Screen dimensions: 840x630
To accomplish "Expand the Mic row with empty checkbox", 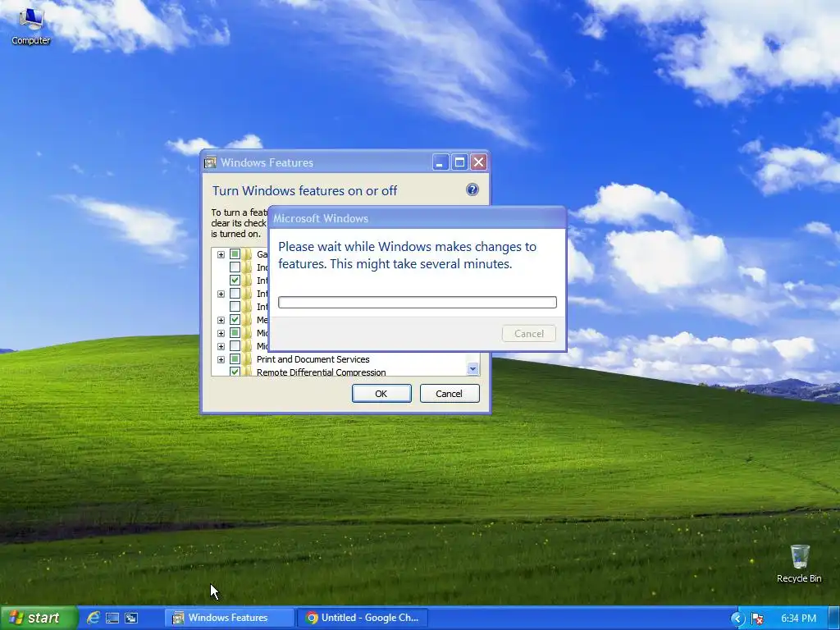I will click(x=221, y=347).
